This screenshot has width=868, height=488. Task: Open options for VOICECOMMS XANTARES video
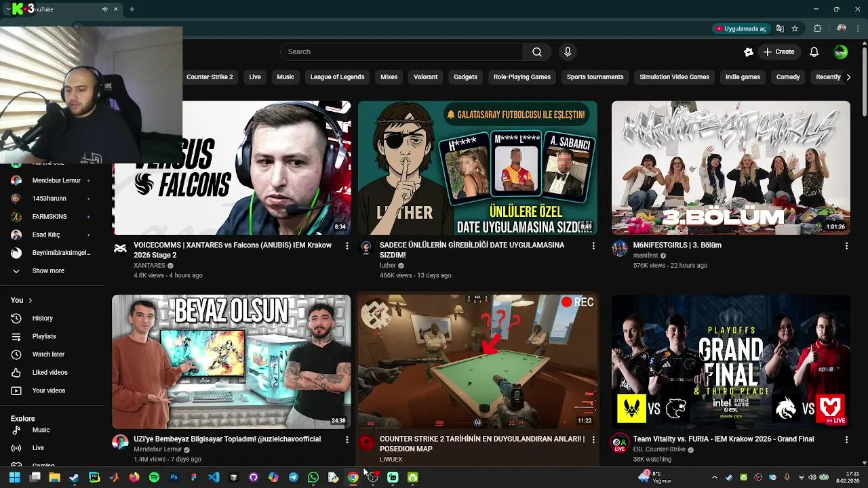347,245
